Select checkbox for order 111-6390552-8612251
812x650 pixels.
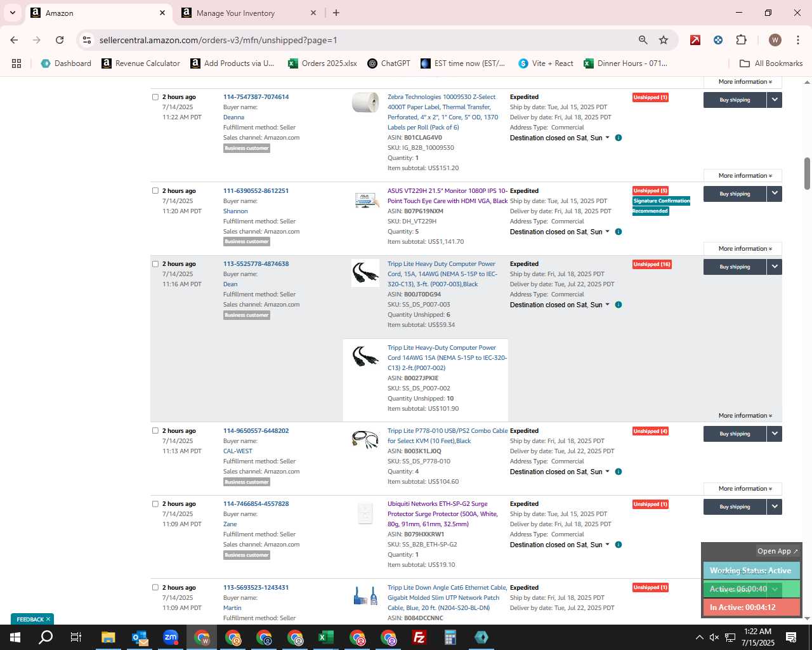(155, 190)
